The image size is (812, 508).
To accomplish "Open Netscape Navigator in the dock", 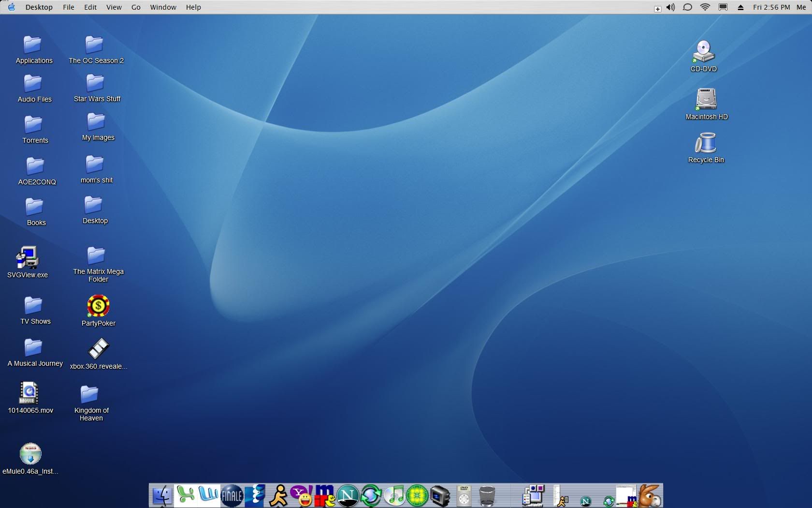I will [348, 496].
